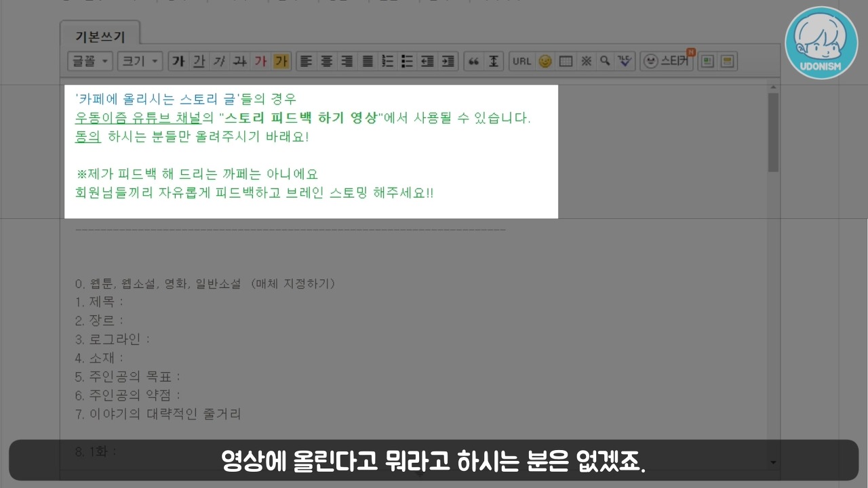Image resolution: width=868 pixels, height=488 pixels.
Task: Run spell check icon
Action: click(x=625, y=61)
